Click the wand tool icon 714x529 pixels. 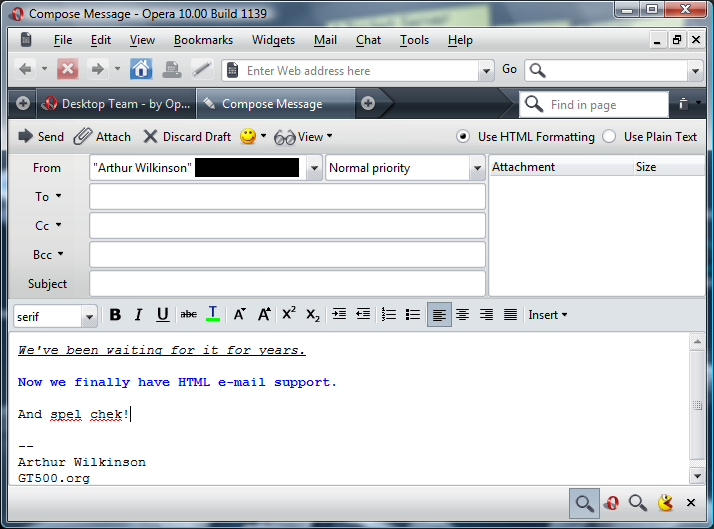coord(202,70)
